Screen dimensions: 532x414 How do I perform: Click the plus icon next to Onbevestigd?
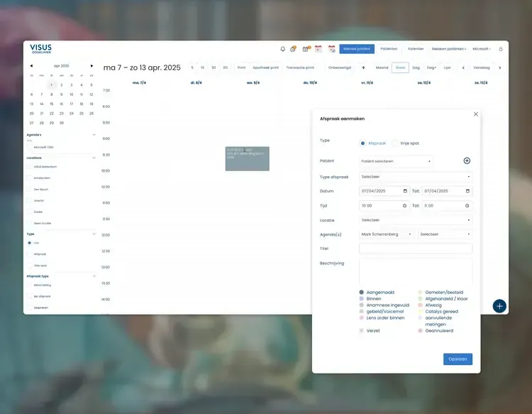pos(363,68)
